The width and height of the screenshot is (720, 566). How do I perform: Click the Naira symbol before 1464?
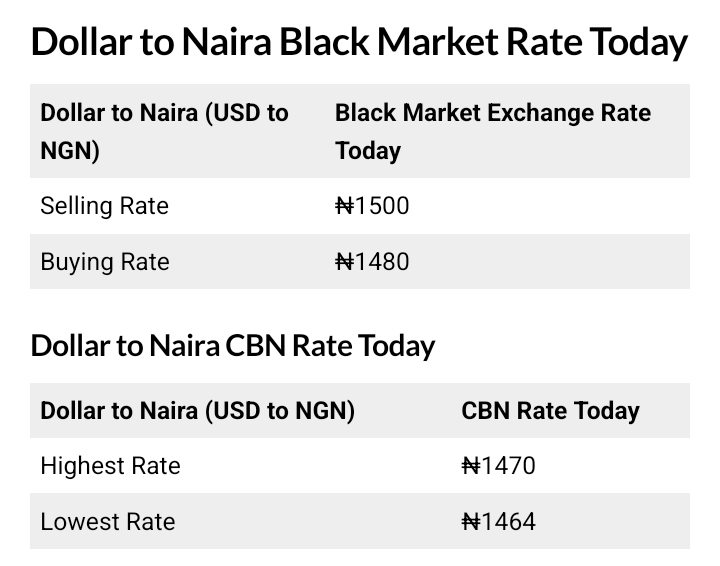(x=471, y=522)
